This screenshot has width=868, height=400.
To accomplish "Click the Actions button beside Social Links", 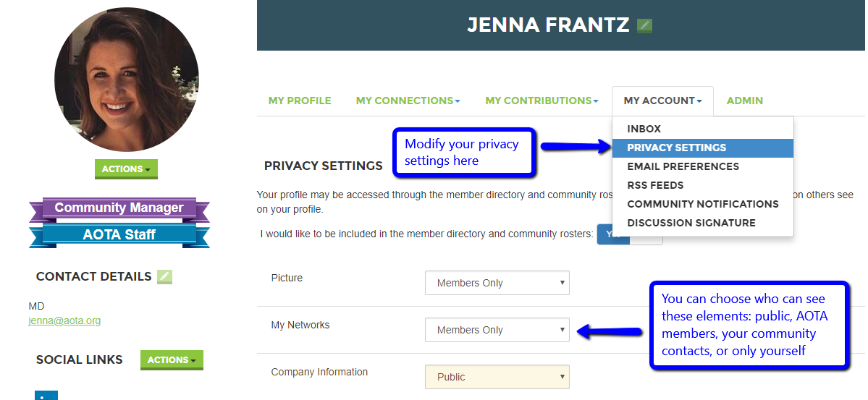I will (x=172, y=360).
